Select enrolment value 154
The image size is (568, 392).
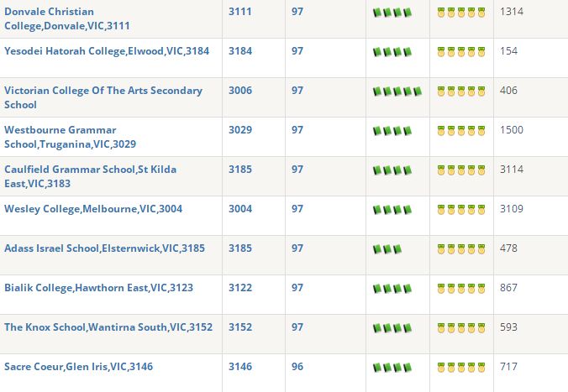pos(508,51)
